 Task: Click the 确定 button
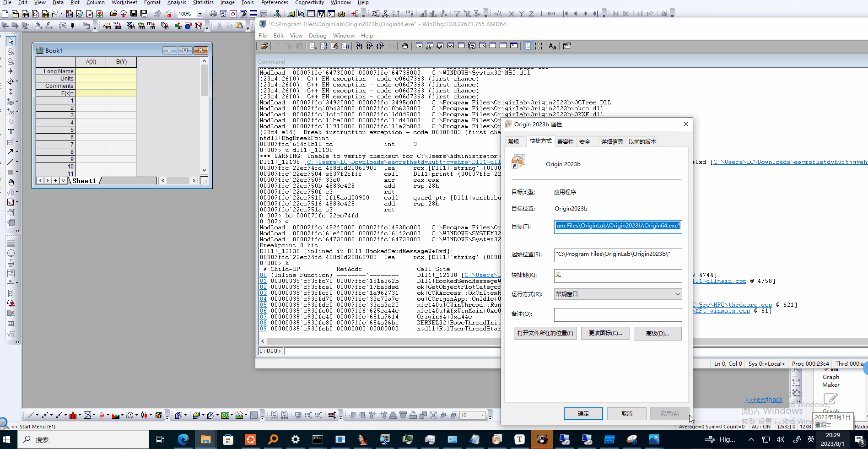583,414
